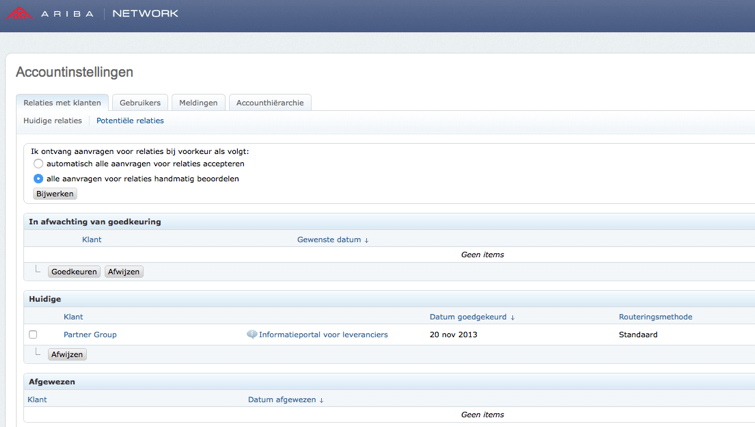Image resolution: width=755 pixels, height=427 pixels.
Task: Click the Routeringsmethode column header
Action: [x=655, y=317]
